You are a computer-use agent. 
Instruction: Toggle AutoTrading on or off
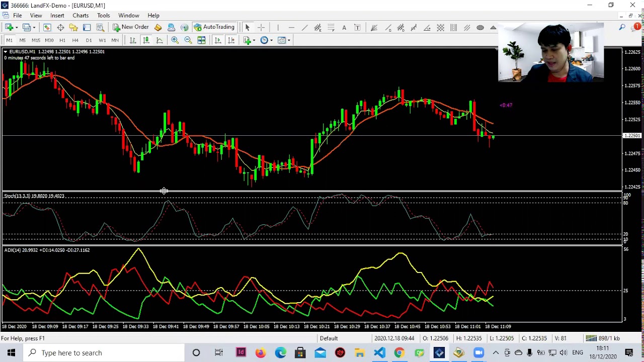point(214,27)
